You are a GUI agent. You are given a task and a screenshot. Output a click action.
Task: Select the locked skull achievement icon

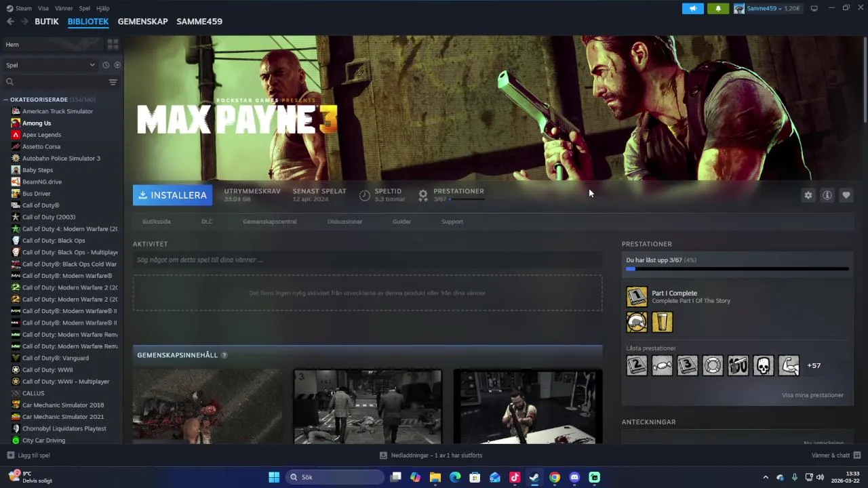(764, 365)
